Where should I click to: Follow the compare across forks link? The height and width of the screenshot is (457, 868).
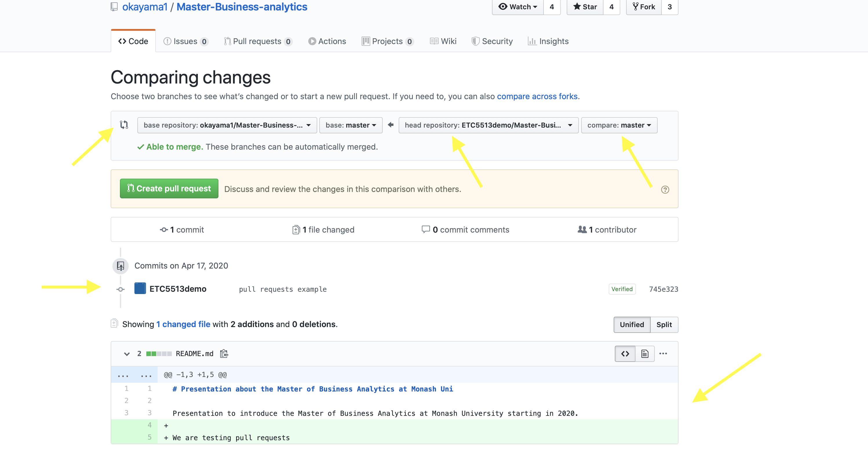pyautogui.click(x=537, y=96)
